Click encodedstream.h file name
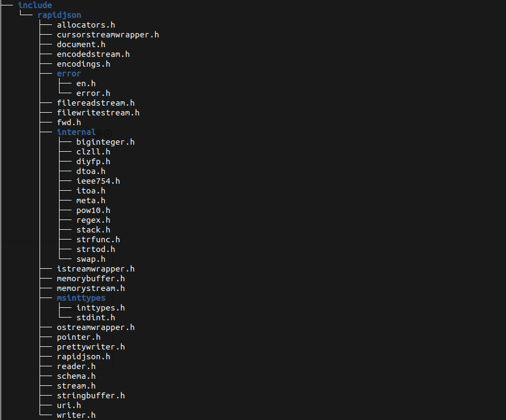 click(x=93, y=54)
